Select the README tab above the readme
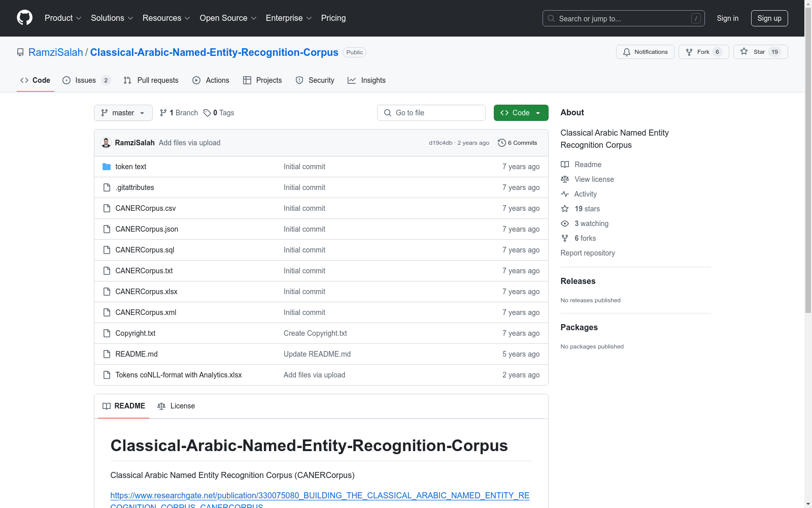 pos(124,406)
